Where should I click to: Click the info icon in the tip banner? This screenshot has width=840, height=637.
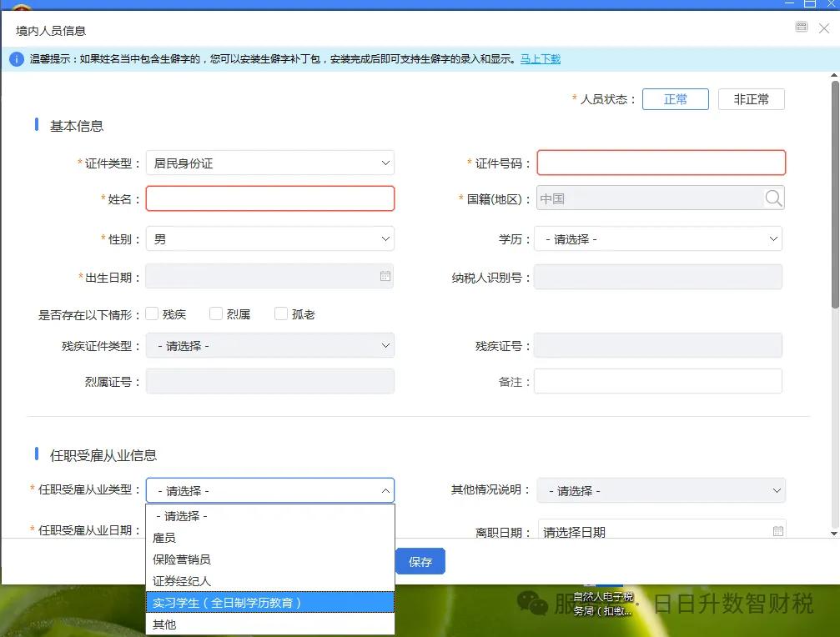(x=16, y=58)
